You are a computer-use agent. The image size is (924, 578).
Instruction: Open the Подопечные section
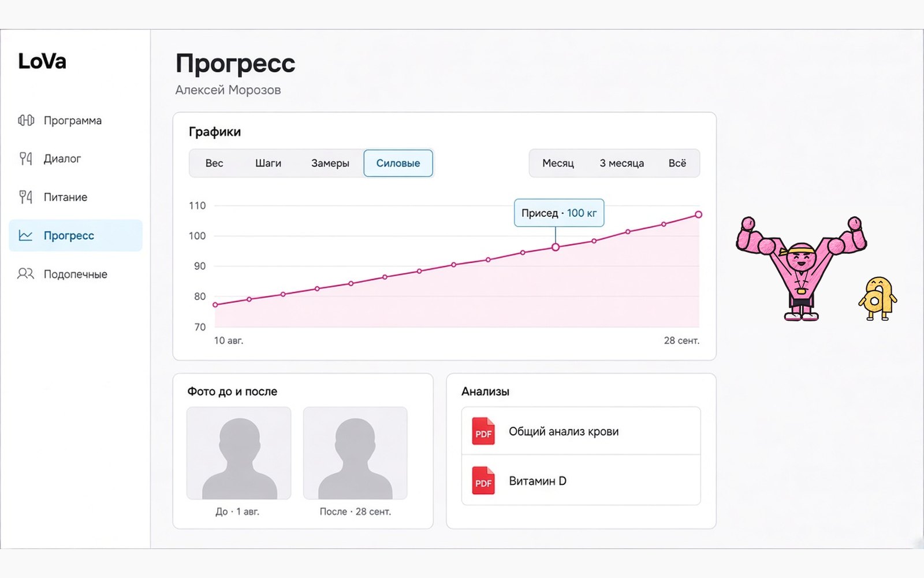[76, 274]
